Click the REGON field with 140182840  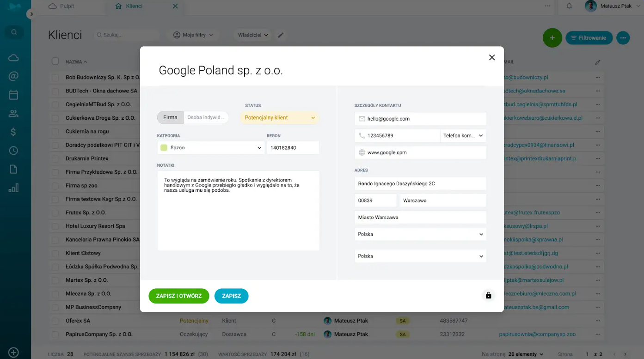tap(293, 148)
